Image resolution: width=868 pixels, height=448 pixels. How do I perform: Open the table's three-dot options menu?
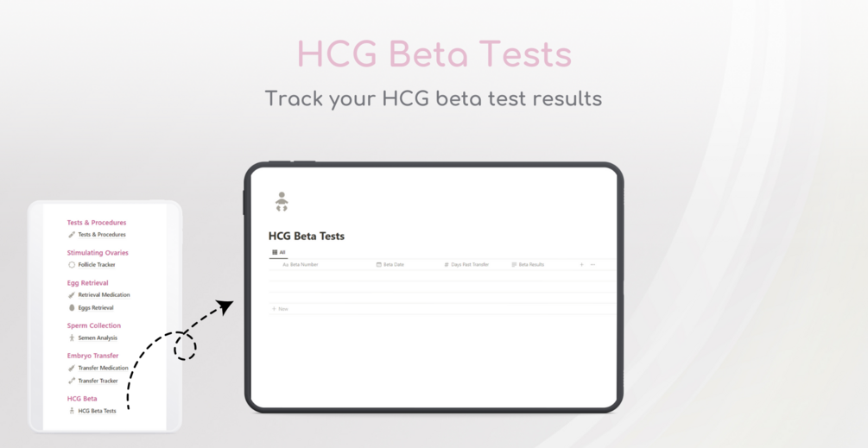click(x=592, y=264)
